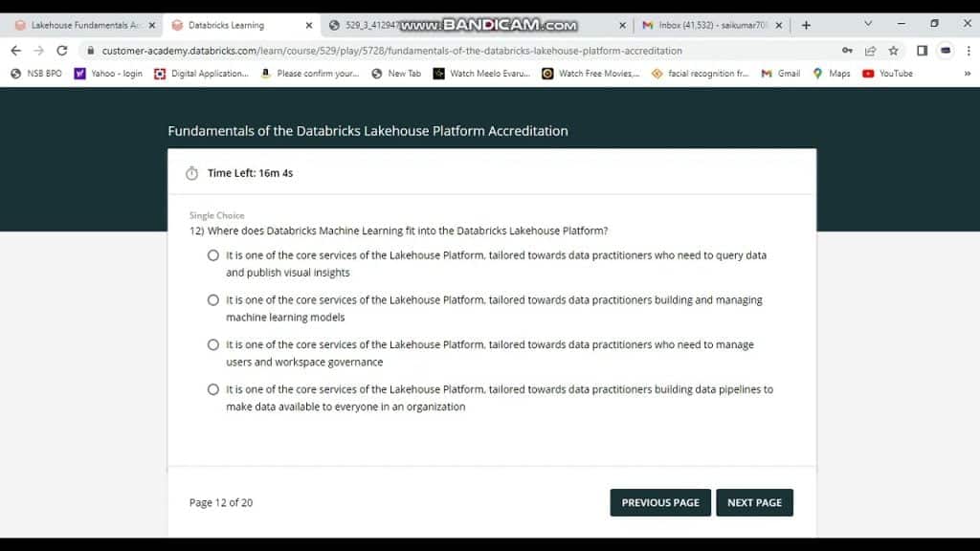Click the Time Left 16m 4s text
980x551 pixels.
tap(250, 173)
